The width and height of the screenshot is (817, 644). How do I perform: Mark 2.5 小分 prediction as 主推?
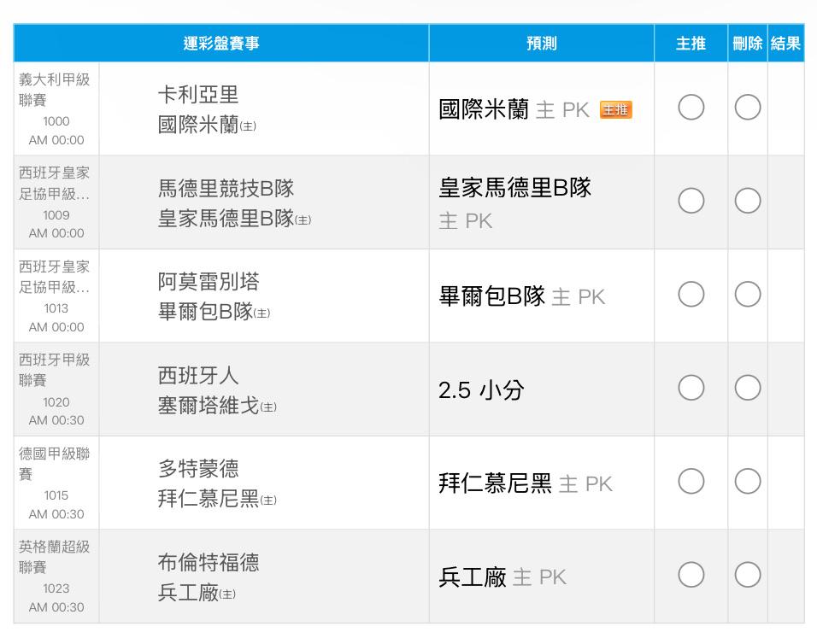click(691, 388)
